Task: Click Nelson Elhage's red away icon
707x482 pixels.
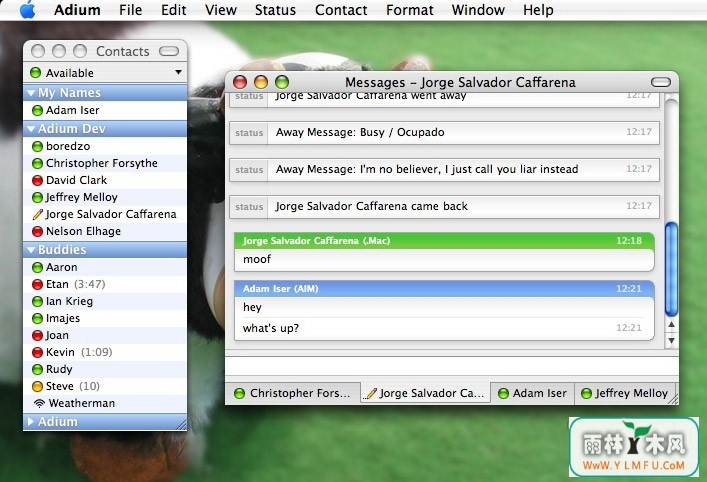Action: tap(37, 231)
